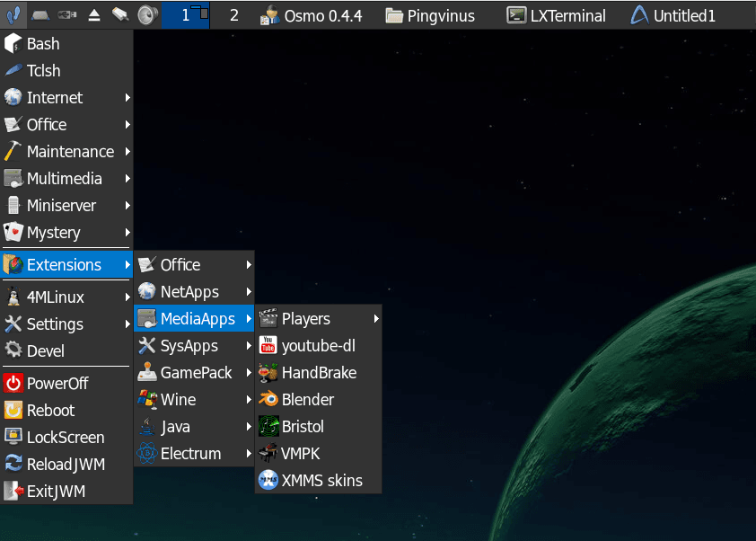Open the Multimedia submenu
Image resolution: width=756 pixels, height=541 pixels.
(x=66, y=179)
